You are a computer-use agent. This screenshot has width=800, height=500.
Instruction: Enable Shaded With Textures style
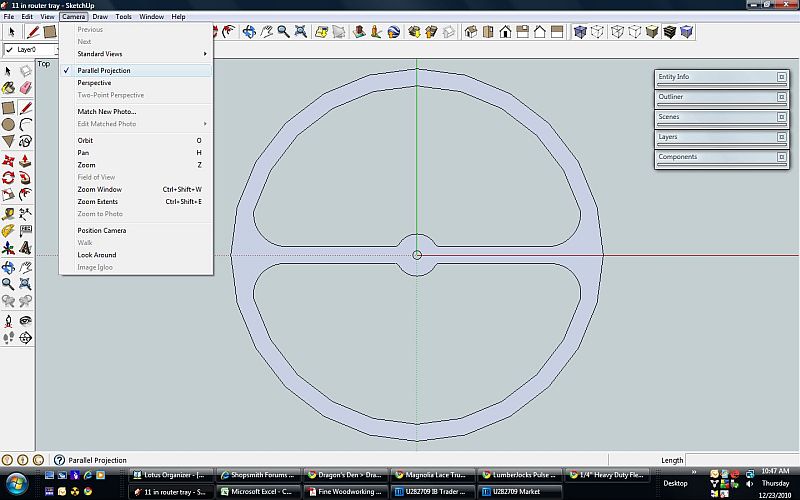pos(669,32)
